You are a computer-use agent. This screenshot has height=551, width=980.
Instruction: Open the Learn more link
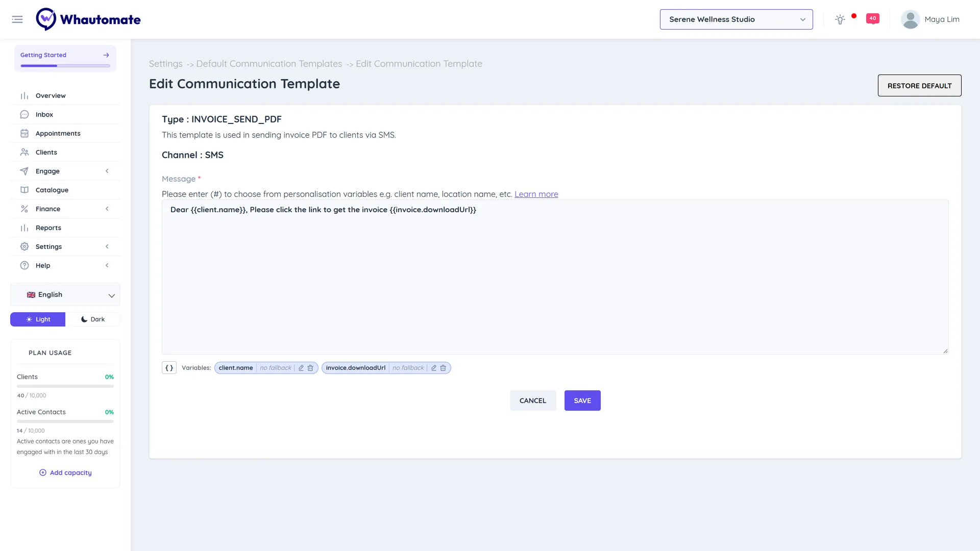(536, 194)
